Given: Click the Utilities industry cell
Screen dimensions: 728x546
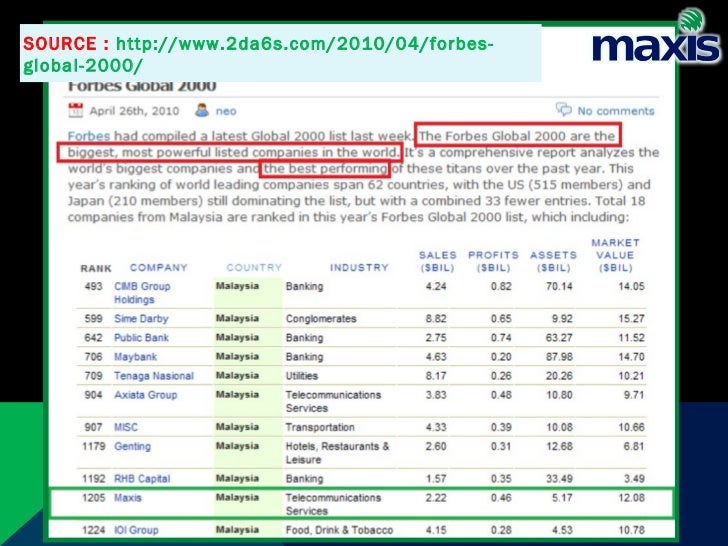Looking at the screenshot, I should point(302,376).
